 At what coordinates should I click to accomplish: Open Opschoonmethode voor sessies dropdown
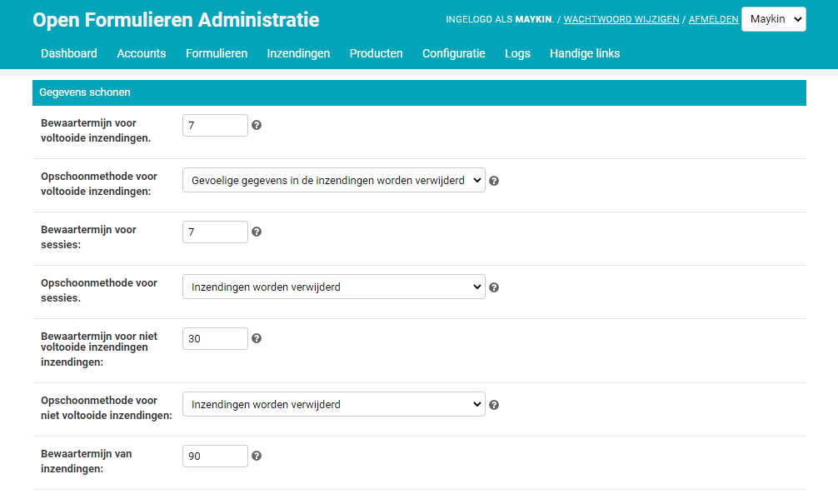click(x=333, y=287)
